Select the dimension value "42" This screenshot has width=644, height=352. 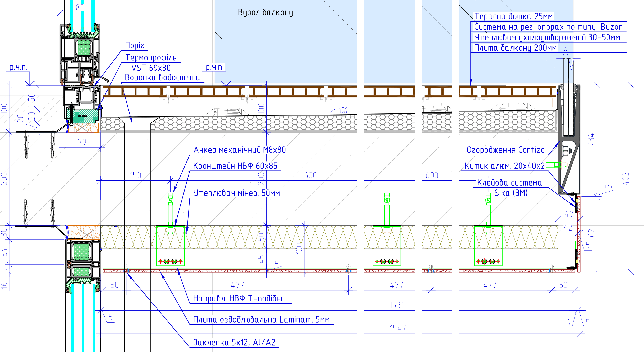point(568,228)
